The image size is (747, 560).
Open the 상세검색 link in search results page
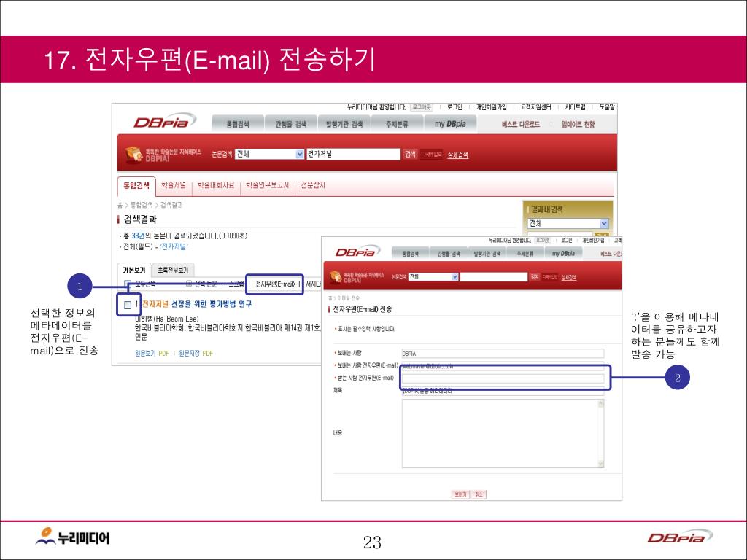pos(458,155)
